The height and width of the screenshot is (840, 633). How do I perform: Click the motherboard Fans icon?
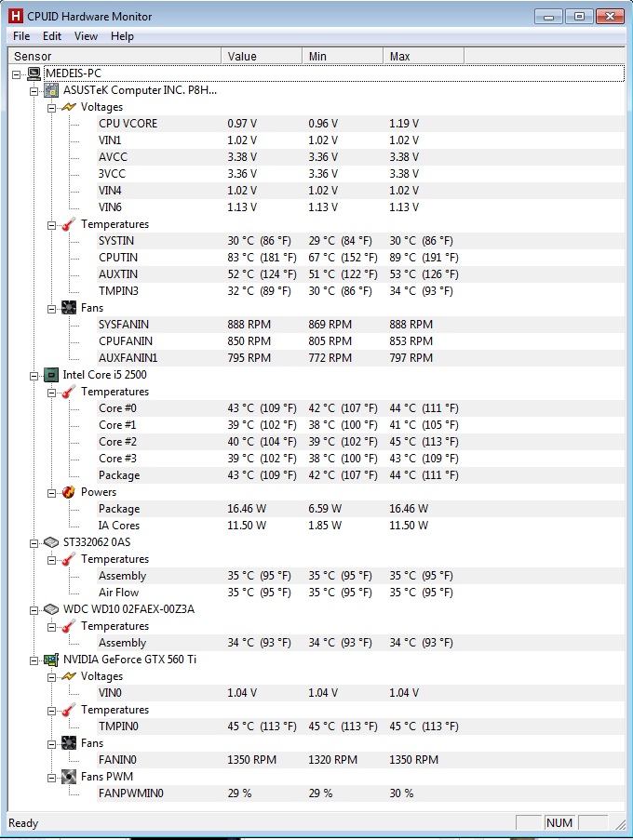pyautogui.click(x=68, y=308)
